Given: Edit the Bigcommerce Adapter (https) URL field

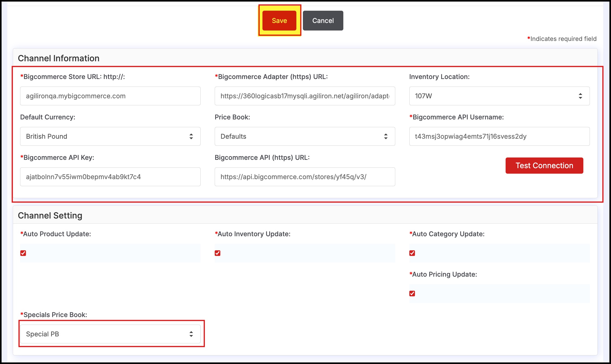Looking at the screenshot, I should coord(305,96).
